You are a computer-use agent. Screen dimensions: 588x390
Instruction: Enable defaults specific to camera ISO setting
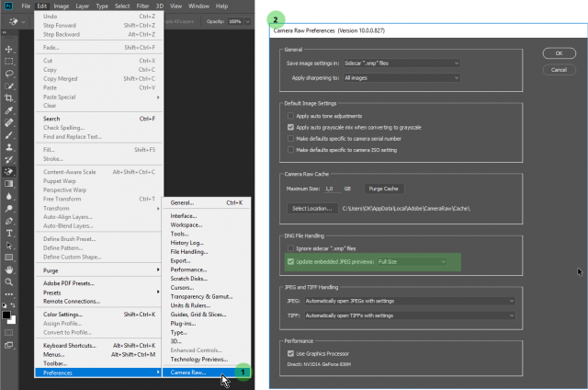coord(290,150)
